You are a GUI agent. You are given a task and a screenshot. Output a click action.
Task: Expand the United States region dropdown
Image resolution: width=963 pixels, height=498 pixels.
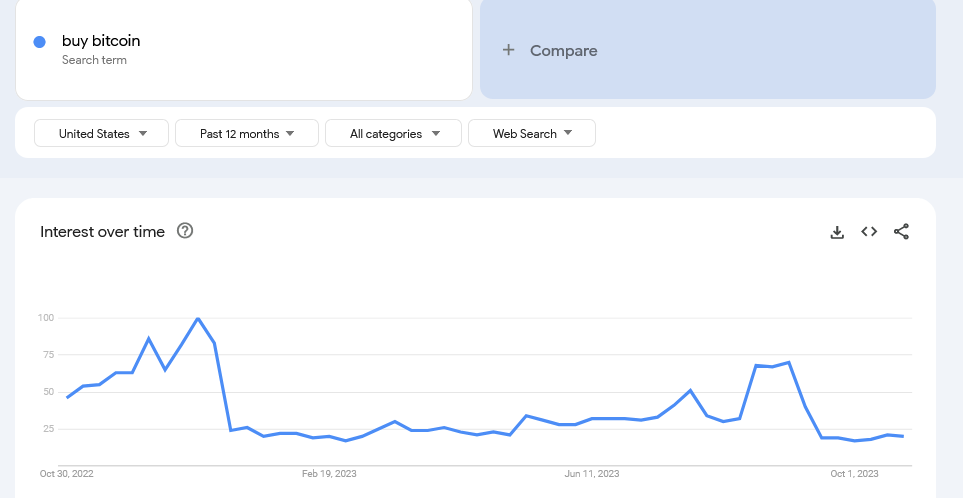(x=101, y=133)
